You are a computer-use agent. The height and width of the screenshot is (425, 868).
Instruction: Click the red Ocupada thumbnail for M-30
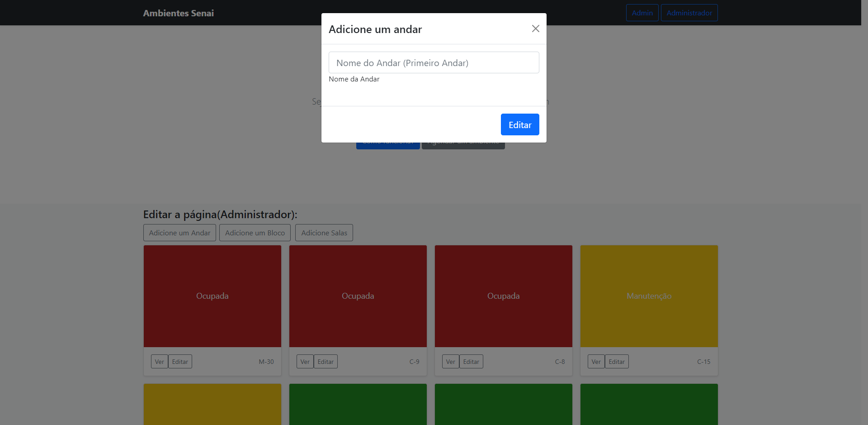click(212, 296)
